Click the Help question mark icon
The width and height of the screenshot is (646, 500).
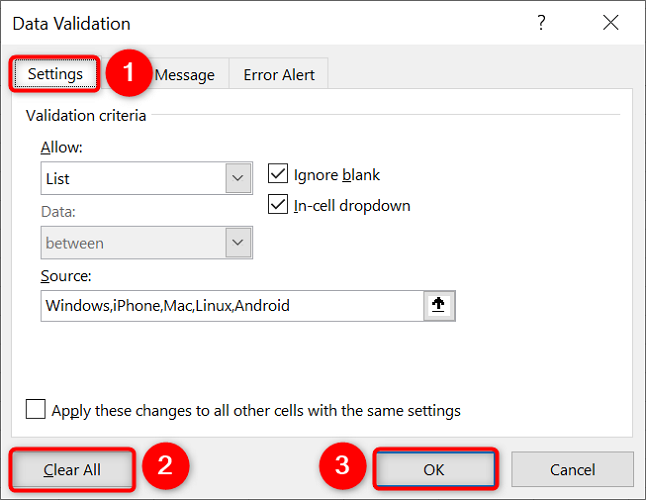coord(542,23)
